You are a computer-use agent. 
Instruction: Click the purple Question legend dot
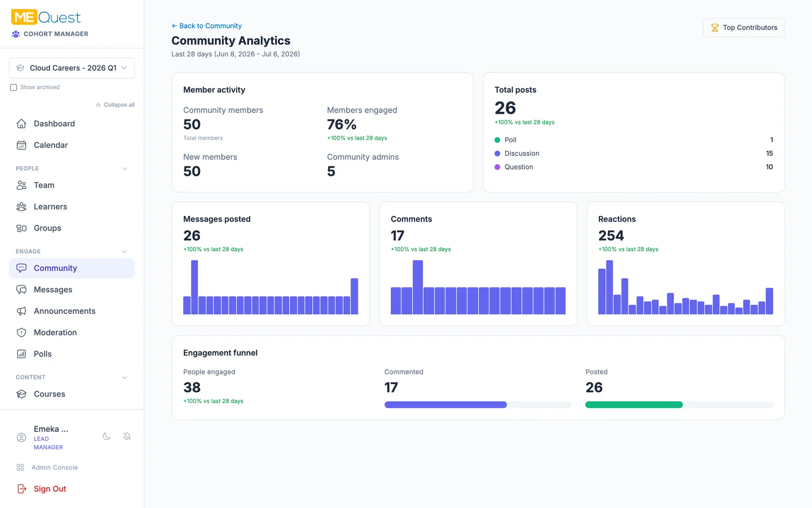(497, 167)
